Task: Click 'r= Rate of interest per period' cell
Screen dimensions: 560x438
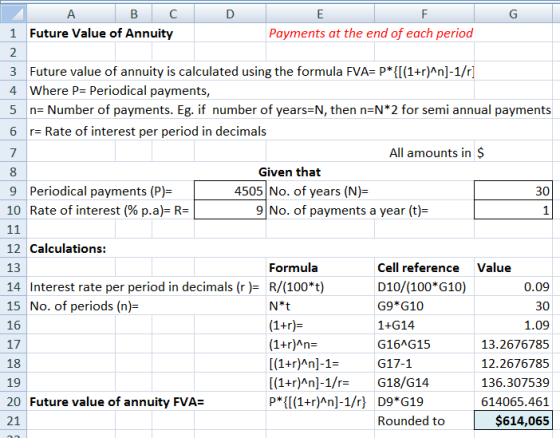Action: pos(148,131)
